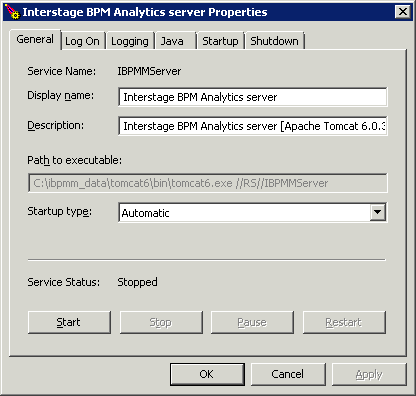Open the Shutdown tab
Viewport: 416px width, 396px height.
coord(275,41)
